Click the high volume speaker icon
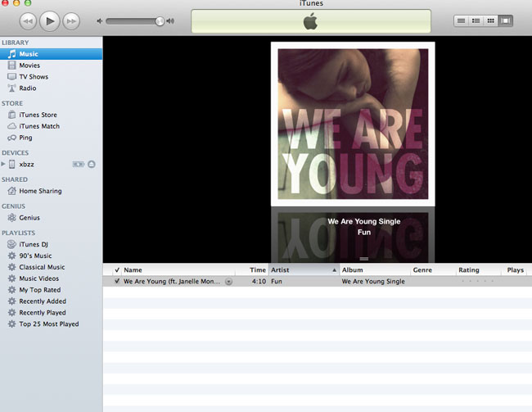Viewport: 532px width, 412px height. (x=170, y=21)
